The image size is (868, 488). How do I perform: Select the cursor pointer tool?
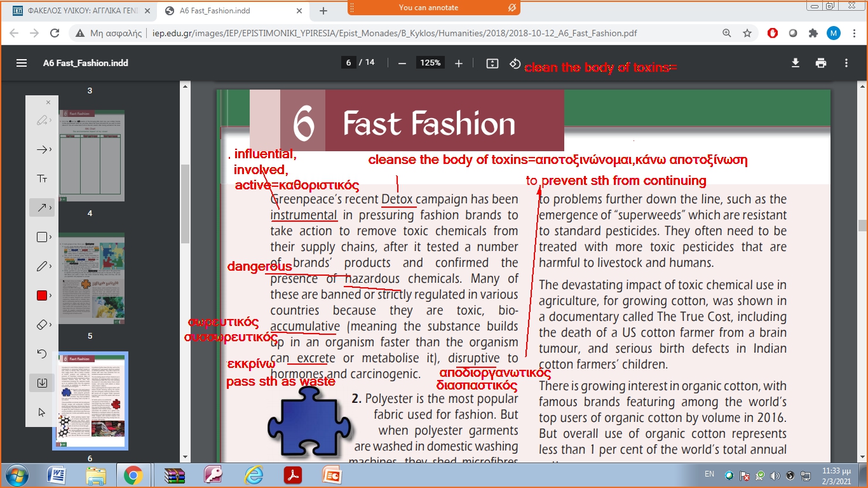(x=42, y=412)
